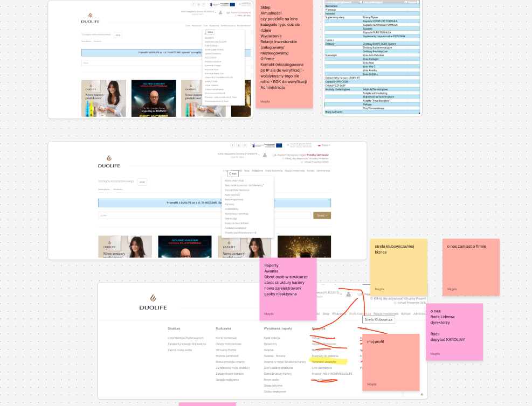Open filter arrow on 'Lista podkategorii' column
The image size is (532, 406).
(x=406, y=2)
